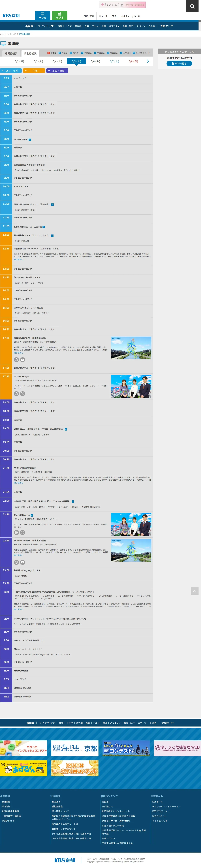Open X icon for 22:30 きょうとDays
Viewport: 201px width, 868px height.
pos(23,532)
